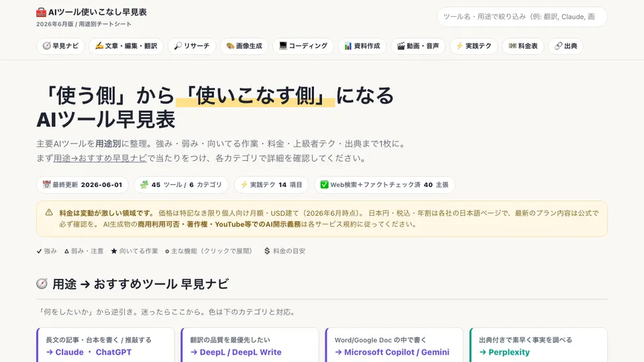Screen dimensions: 644x362
Task: Follow the 用途→おすすめ早見ナビ link
Action: coord(100,158)
